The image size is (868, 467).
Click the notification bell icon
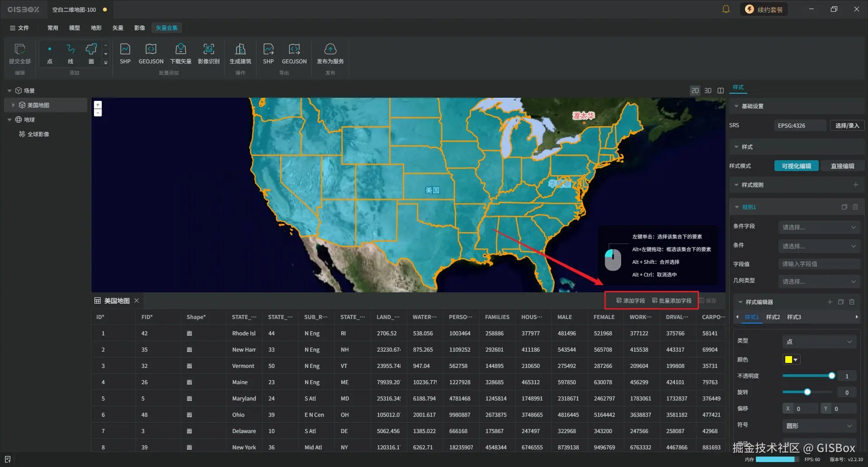click(x=726, y=9)
